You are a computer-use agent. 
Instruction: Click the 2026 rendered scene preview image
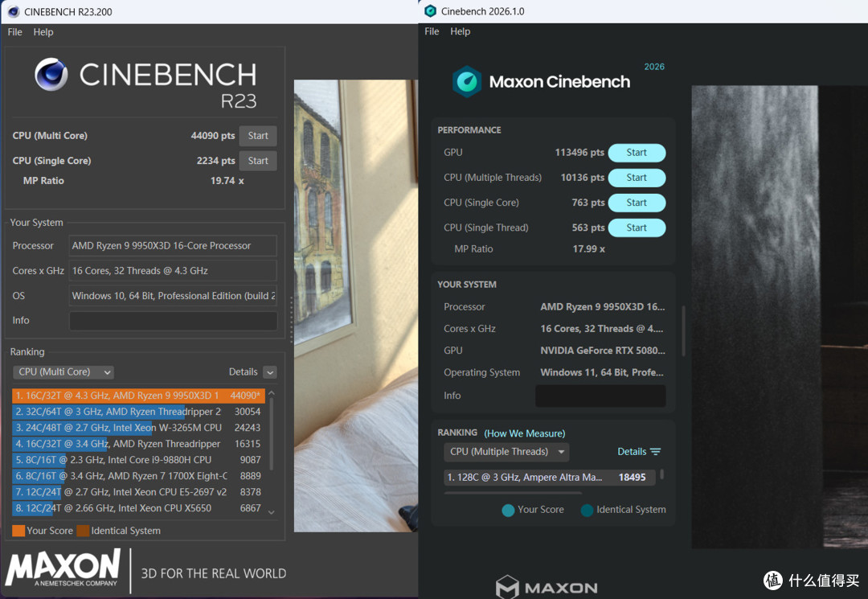point(780,317)
